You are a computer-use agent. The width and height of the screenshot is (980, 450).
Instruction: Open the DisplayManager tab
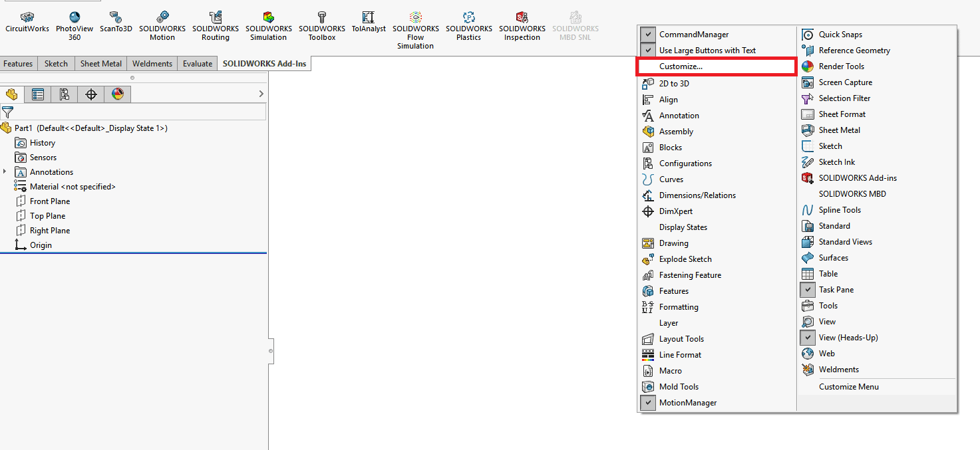tap(118, 94)
